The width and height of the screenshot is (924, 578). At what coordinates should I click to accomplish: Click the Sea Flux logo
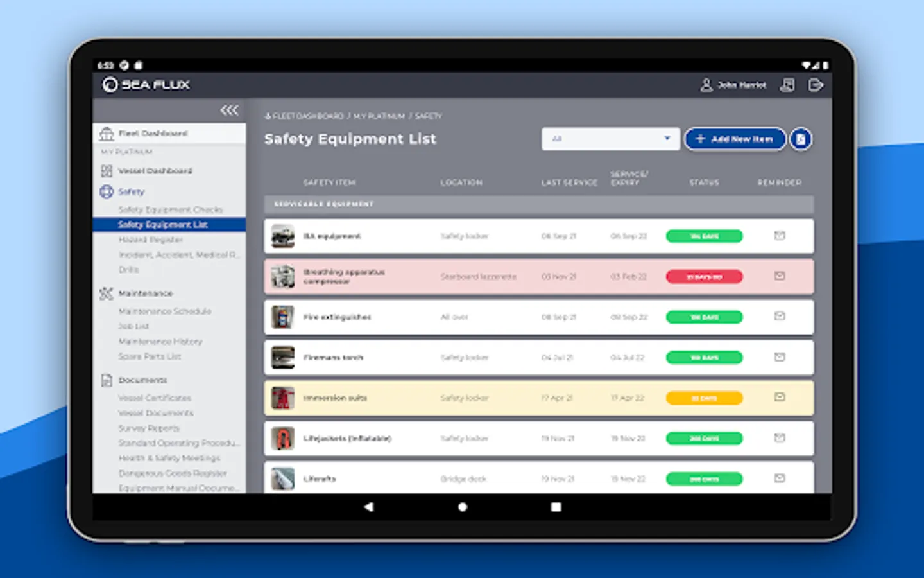coord(146,85)
